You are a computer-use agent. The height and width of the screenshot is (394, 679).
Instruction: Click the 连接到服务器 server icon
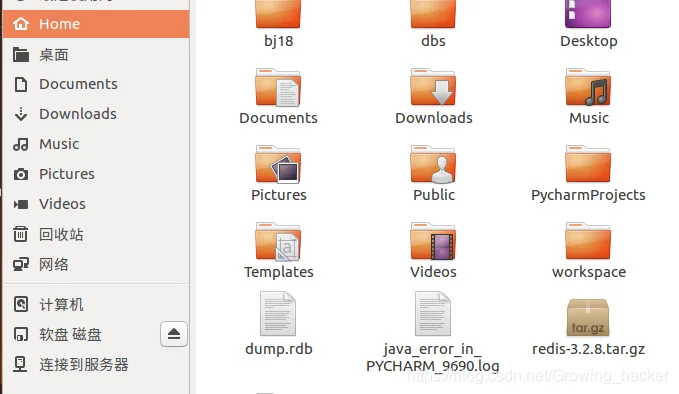20,364
